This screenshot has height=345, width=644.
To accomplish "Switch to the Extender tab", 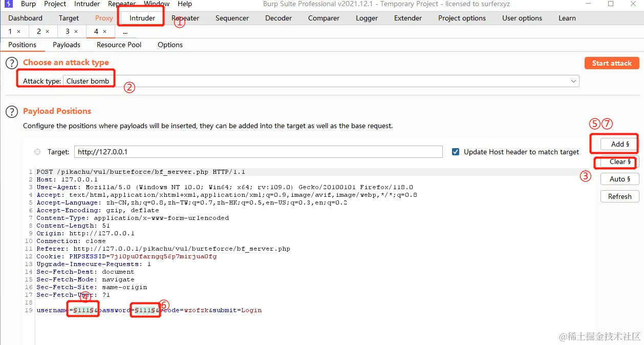I will [x=408, y=18].
